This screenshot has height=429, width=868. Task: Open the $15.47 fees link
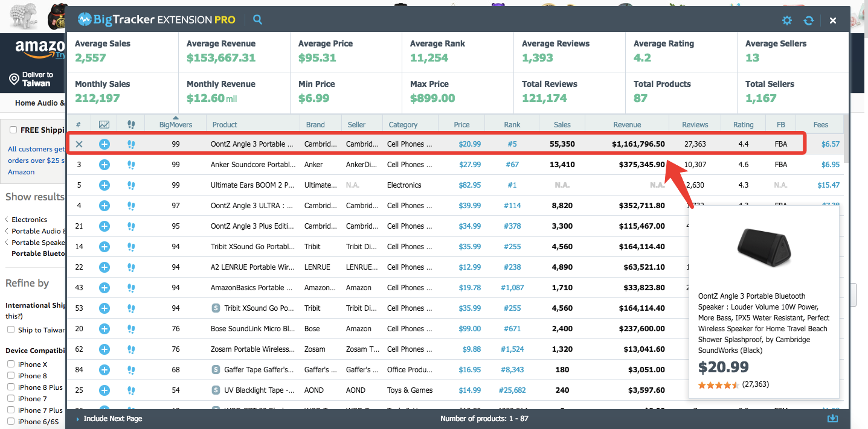pos(828,185)
